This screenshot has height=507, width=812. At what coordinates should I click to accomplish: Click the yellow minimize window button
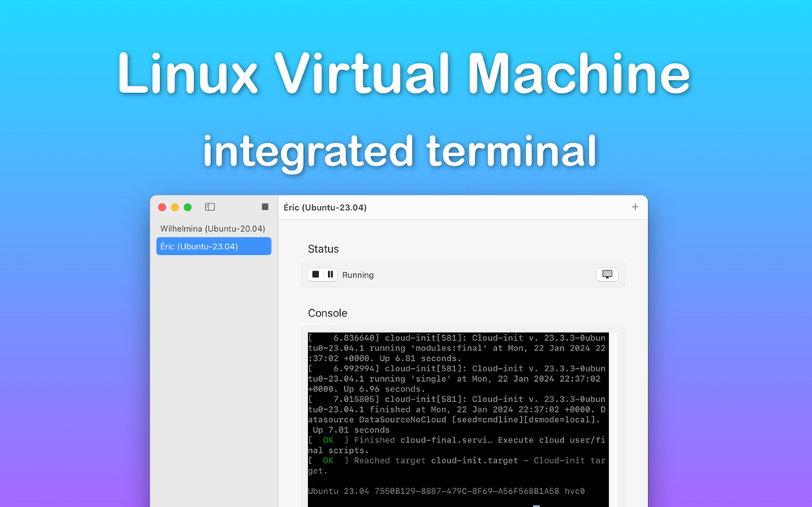[175, 207]
